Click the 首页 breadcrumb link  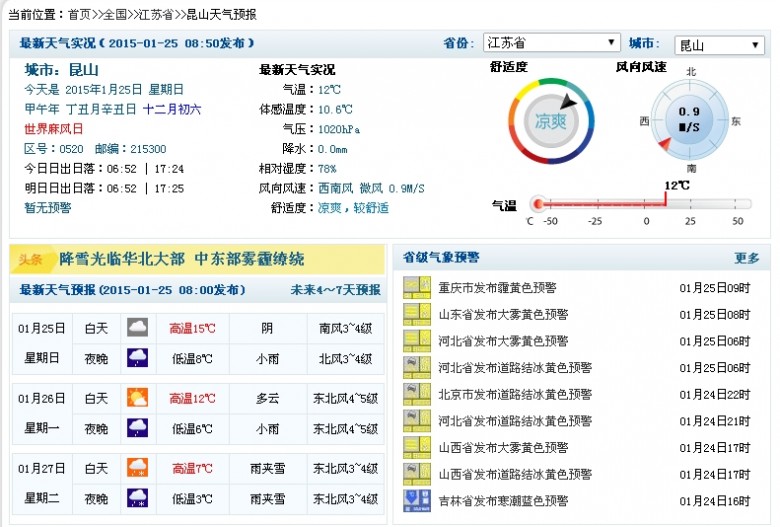(79, 15)
